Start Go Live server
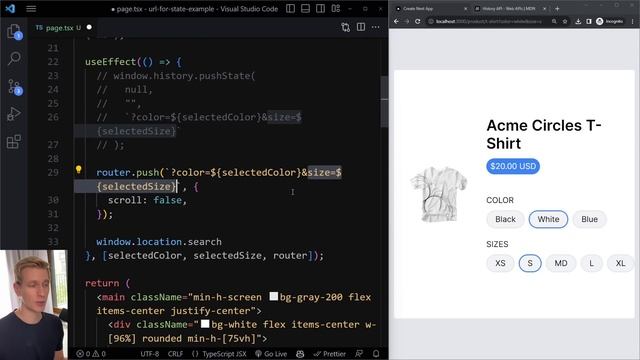The image size is (640, 360). coord(271,354)
